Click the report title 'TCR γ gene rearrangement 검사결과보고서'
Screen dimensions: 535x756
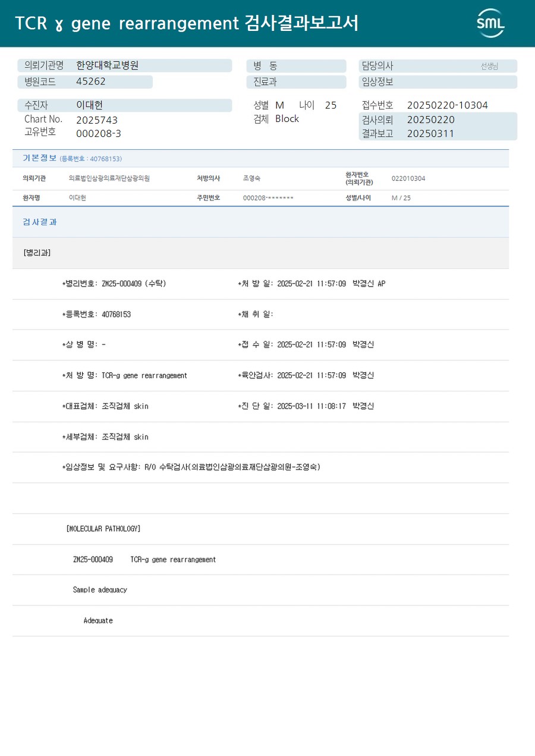(187, 23)
